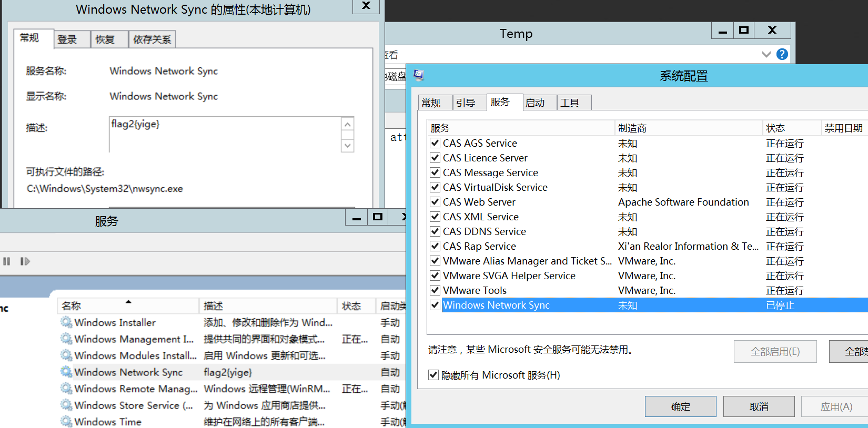Uncheck the VMware Tools checkbox
Image resolution: width=868 pixels, height=428 pixels.
click(435, 290)
